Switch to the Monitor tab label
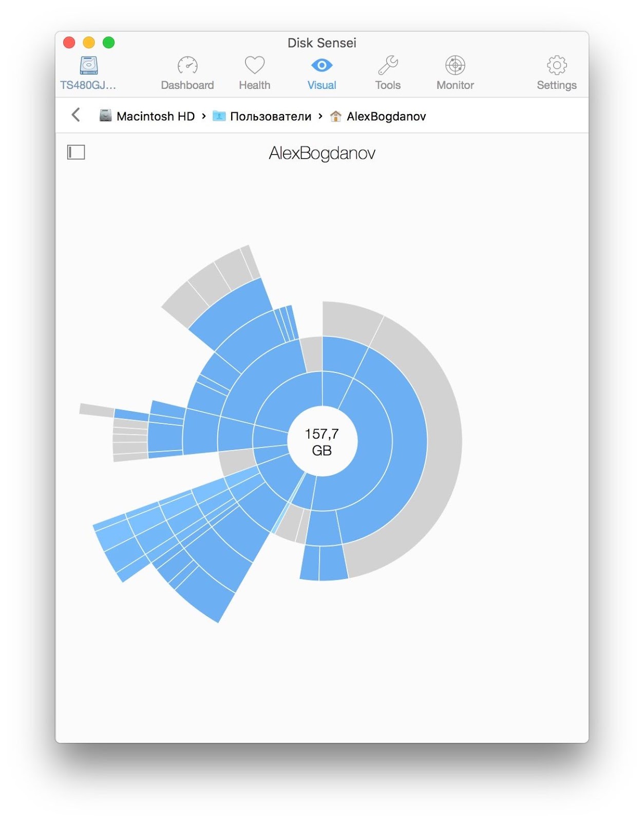 [455, 85]
